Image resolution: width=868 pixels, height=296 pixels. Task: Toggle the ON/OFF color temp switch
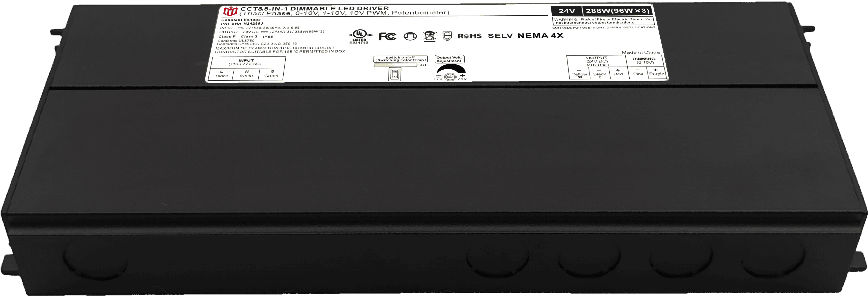[x=394, y=74]
